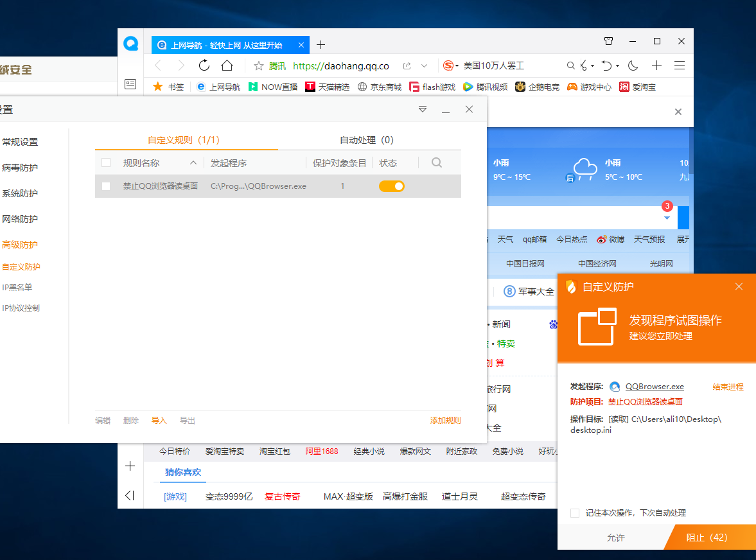Click 结束进程 link in popup

[728, 387]
